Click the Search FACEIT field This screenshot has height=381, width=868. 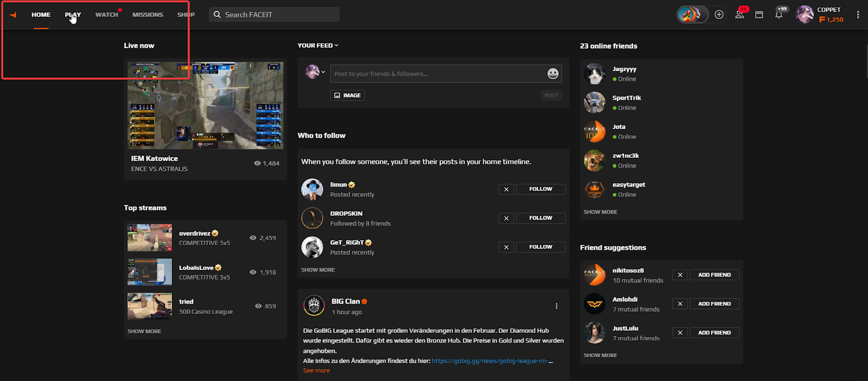pyautogui.click(x=274, y=15)
